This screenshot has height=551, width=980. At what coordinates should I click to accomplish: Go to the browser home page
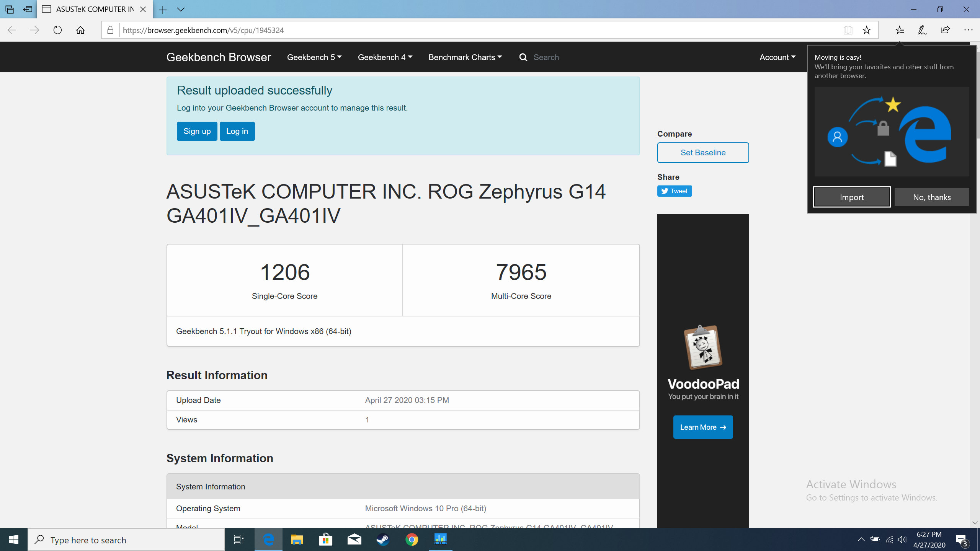80,30
